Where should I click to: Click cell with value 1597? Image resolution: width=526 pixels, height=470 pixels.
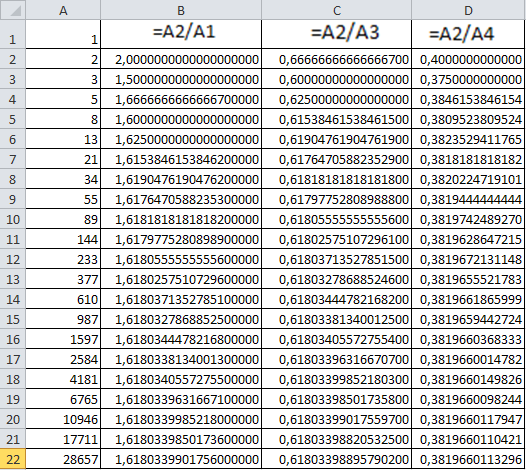point(63,339)
